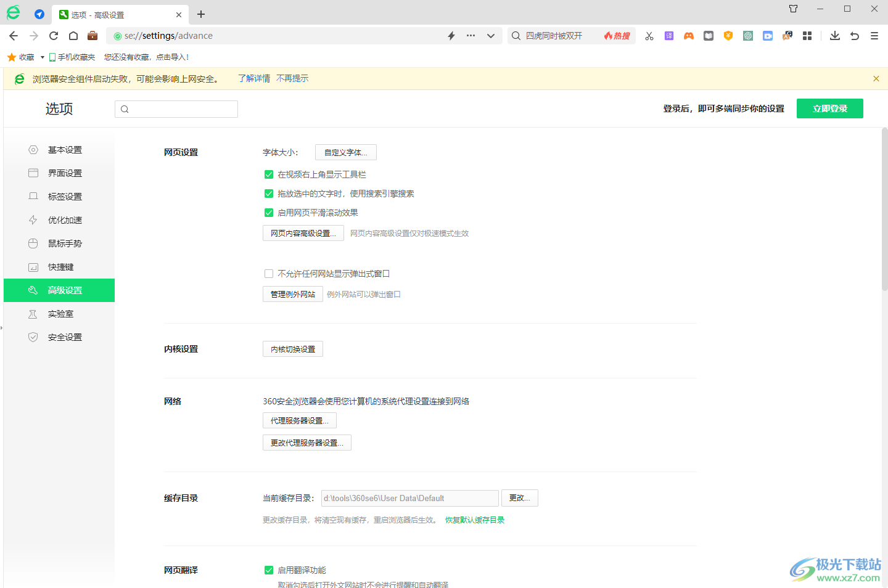Click the forward navigation arrow
This screenshot has height=588, width=888.
(34, 36)
